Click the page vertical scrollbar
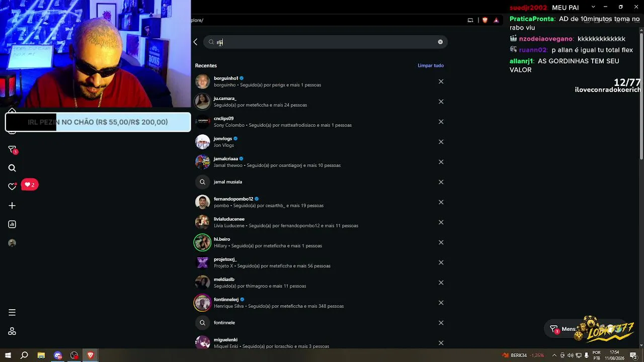The height and width of the screenshot is (362, 644). point(641,96)
